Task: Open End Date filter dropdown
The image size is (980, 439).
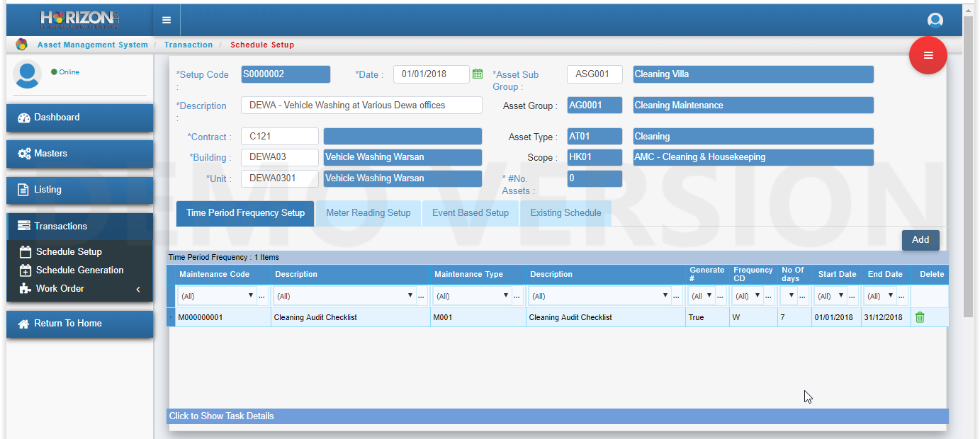Action: (x=891, y=296)
